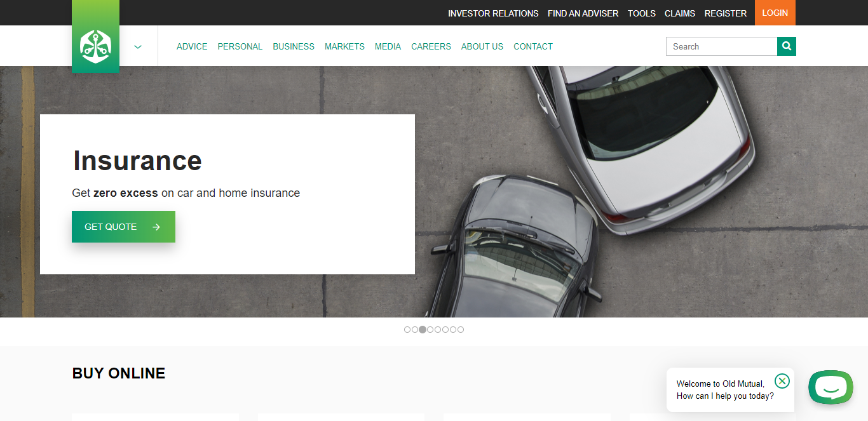This screenshot has width=868, height=421.
Task: Click the FIND AN ADVISER link
Action: (583, 13)
